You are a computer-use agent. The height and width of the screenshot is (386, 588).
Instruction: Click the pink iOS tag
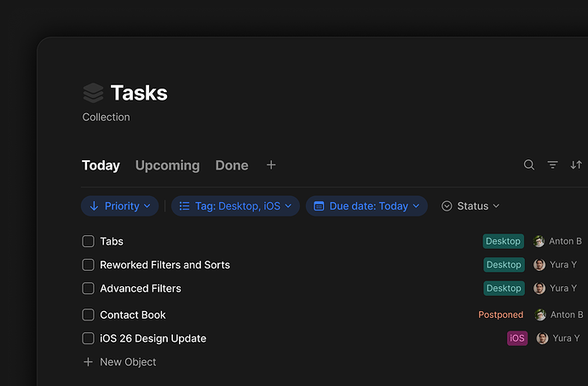tap(517, 338)
